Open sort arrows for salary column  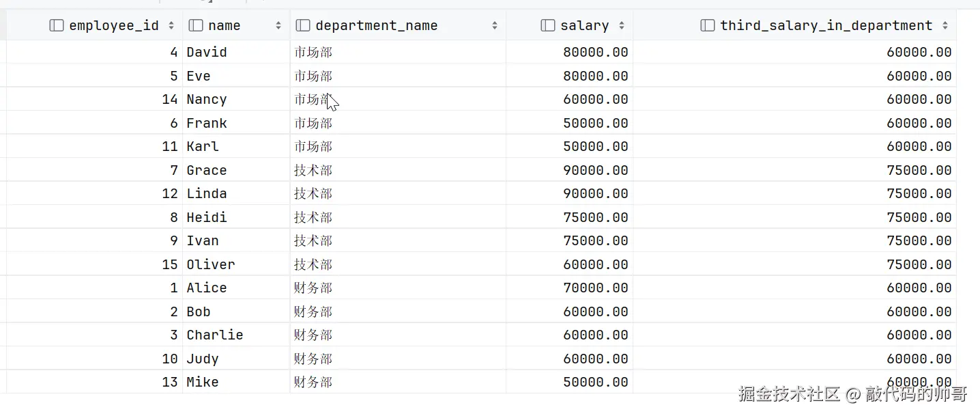pos(622,26)
